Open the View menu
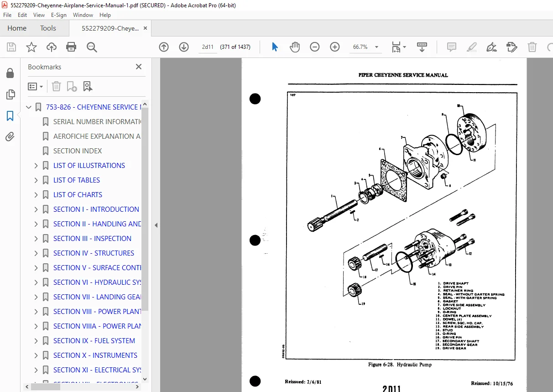This screenshot has width=553, height=392. point(39,15)
